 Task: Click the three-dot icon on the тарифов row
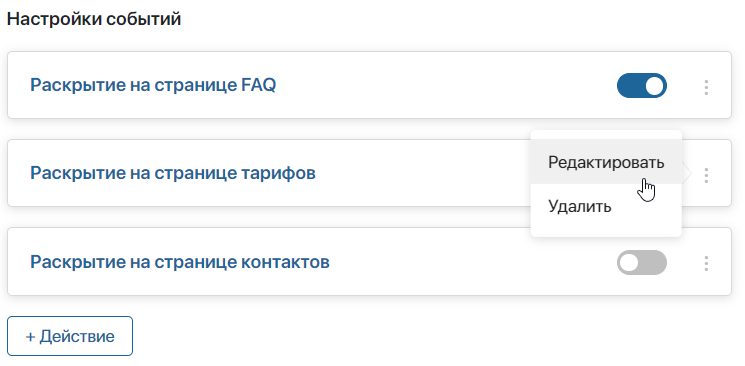(706, 175)
